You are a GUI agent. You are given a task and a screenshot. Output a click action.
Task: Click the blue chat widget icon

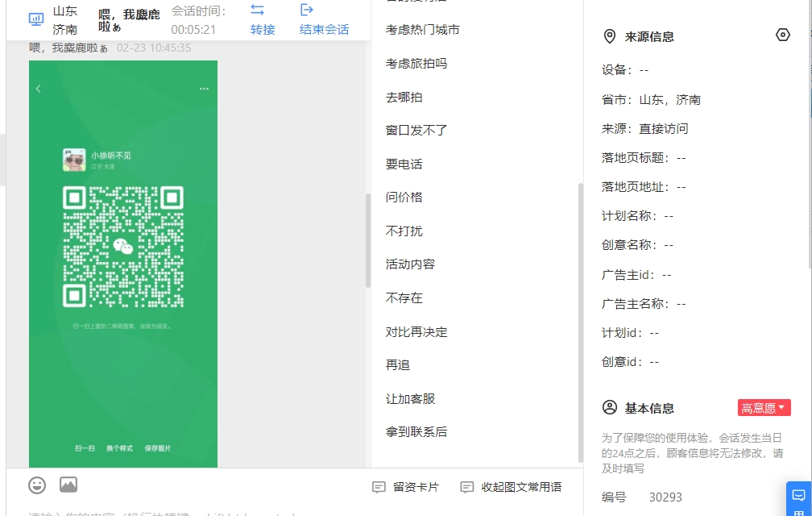pos(798,495)
